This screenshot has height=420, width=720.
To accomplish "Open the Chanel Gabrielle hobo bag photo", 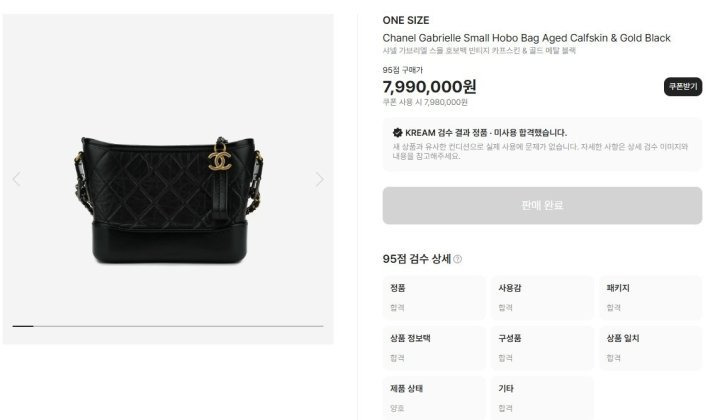I will (168, 200).
